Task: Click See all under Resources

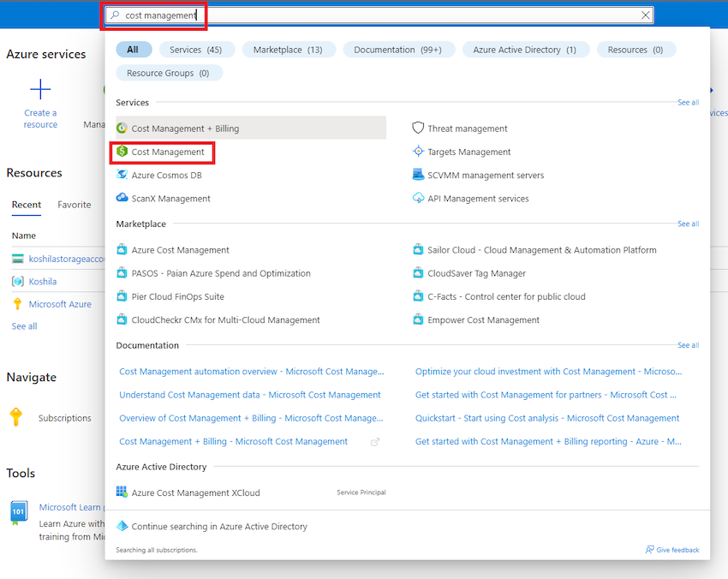Action: tap(24, 326)
